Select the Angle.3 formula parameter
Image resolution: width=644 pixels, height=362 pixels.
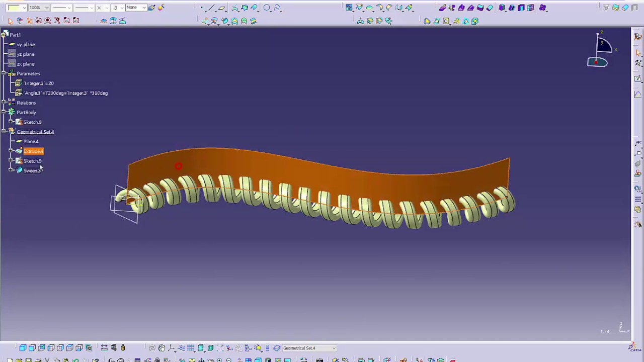(66, 93)
